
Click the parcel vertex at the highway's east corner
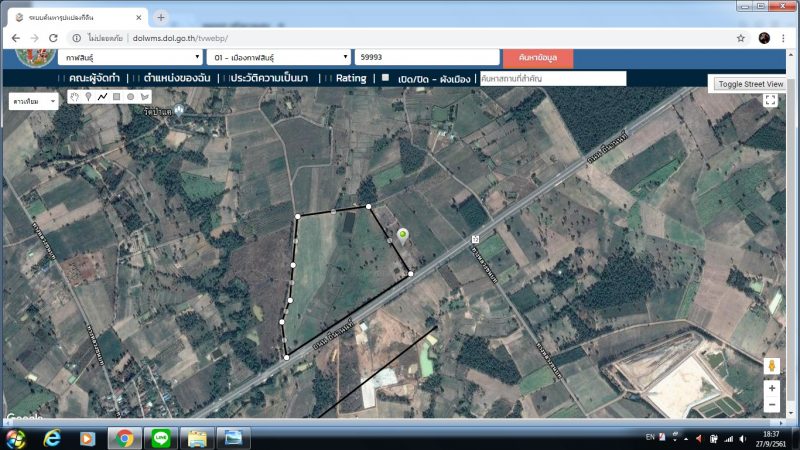point(411,274)
